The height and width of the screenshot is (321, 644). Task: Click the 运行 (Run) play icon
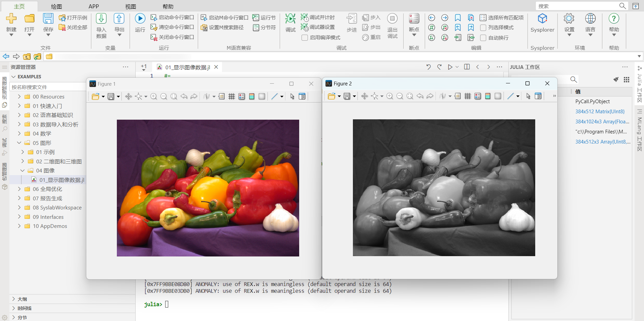[x=140, y=19]
